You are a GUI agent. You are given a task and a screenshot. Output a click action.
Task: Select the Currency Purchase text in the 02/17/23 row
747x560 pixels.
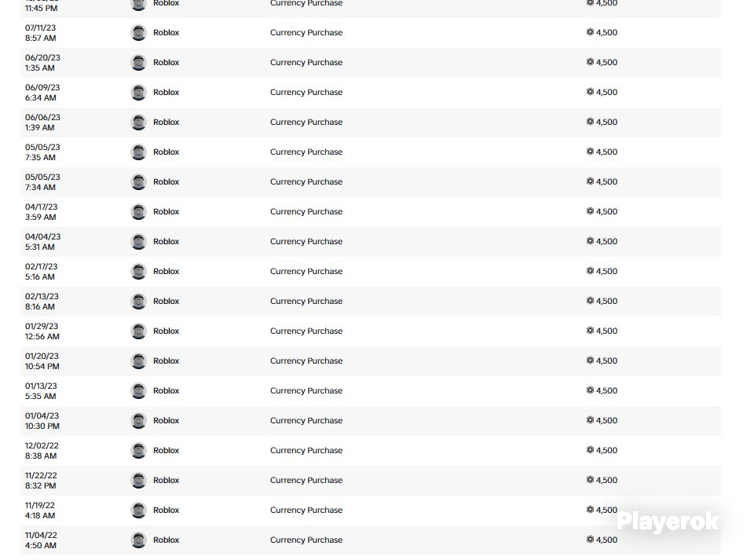[x=306, y=272]
